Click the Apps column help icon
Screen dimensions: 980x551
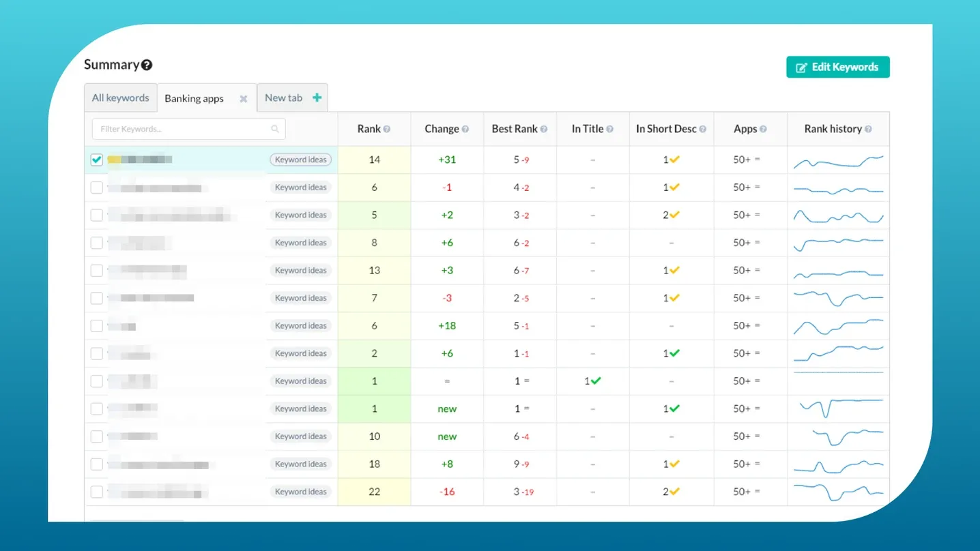click(x=763, y=130)
